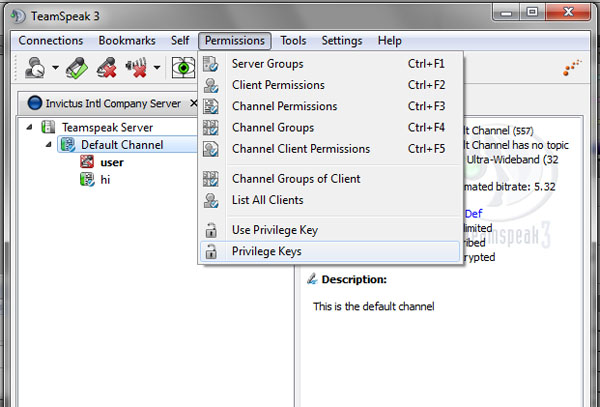The height and width of the screenshot is (407, 600).
Task: Select Teamspeak Server in the tree
Action: click(x=107, y=127)
